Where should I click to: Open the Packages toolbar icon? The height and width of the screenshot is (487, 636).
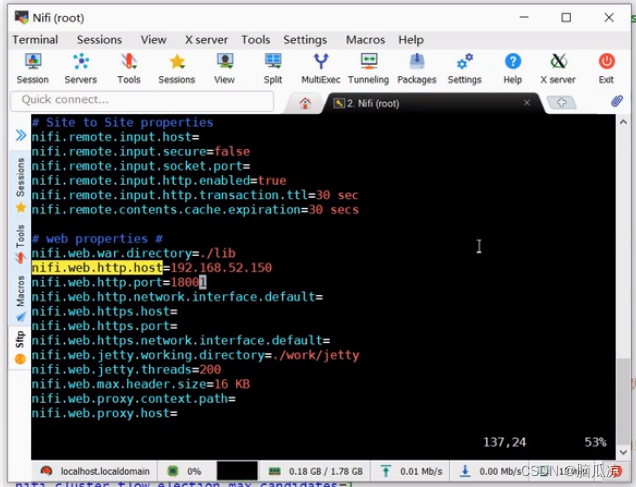click(417, 69)
